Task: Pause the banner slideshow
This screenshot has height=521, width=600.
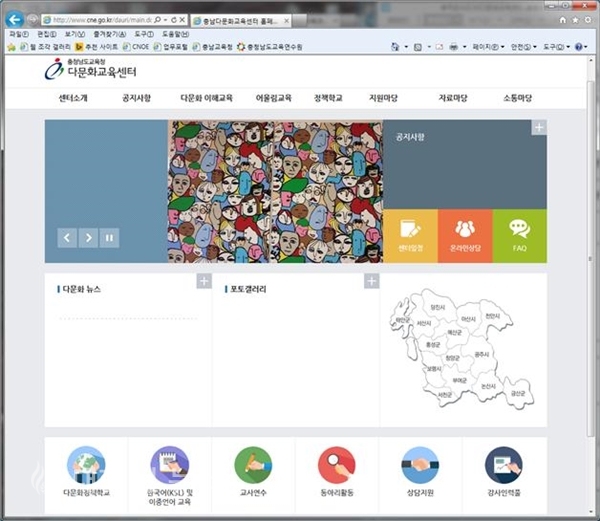Action: 109,238
